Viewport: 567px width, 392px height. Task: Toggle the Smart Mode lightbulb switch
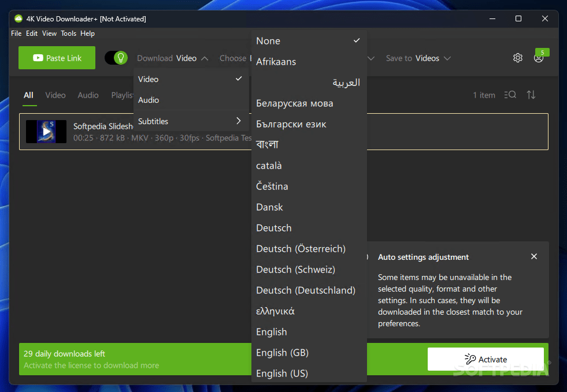pyautogui.click(x=116, y=58)
